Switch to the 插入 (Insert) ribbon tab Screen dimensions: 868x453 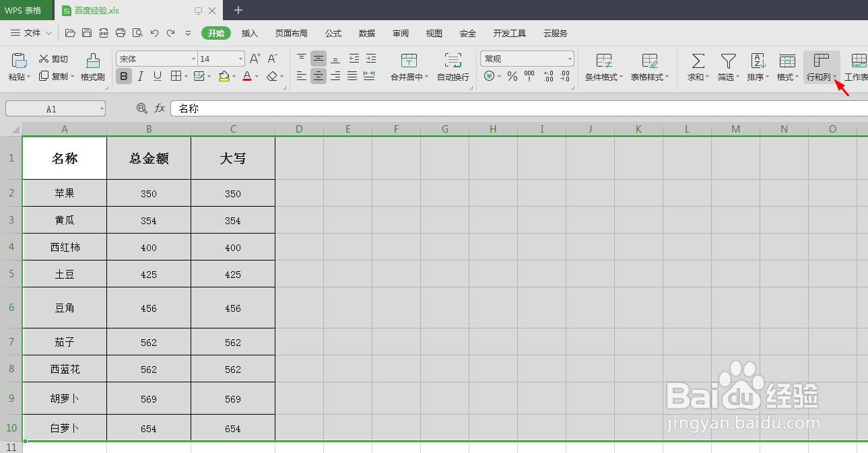pyautogui.click(x=250, y=32)
